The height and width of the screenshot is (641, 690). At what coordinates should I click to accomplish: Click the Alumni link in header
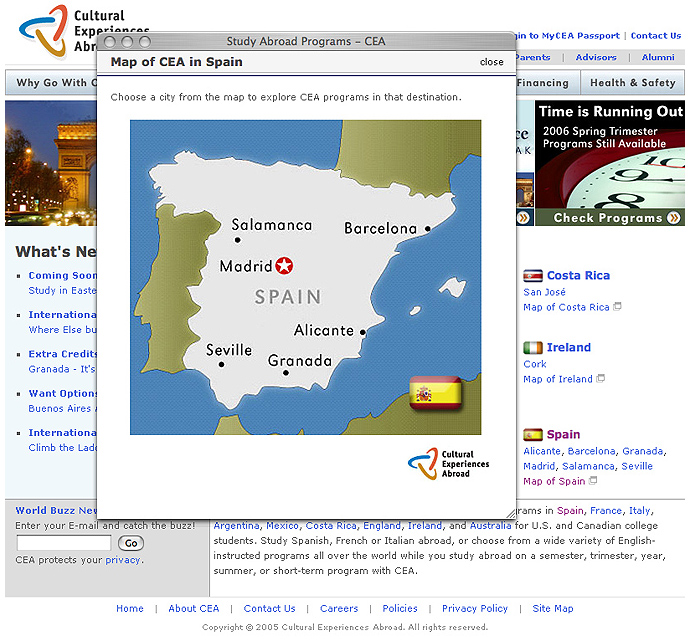658,58
